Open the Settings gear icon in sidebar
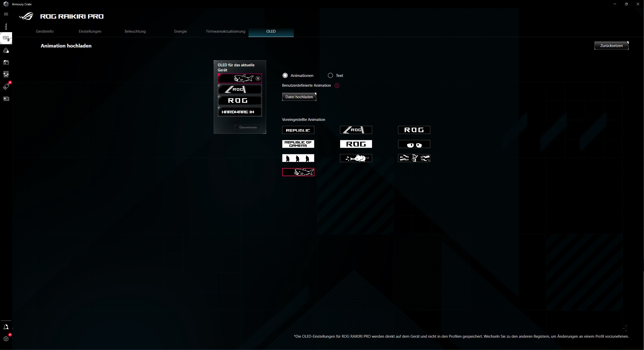The image size is (644, 350). point(6,338)
